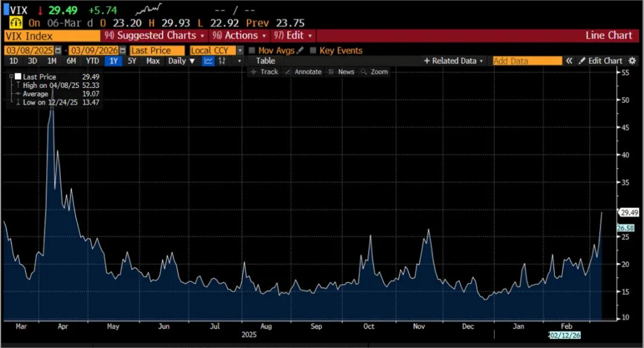Switch to bar chart type icon
The image size is (644, 348).
point(222,61)
